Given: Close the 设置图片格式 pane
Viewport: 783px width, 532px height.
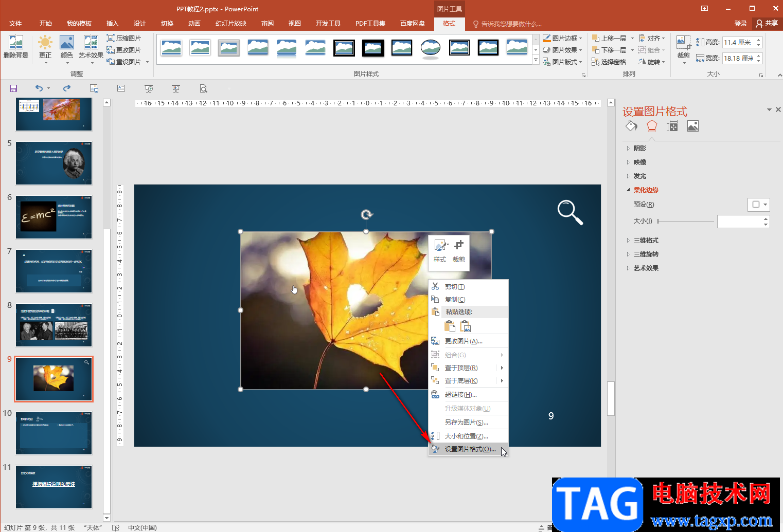Looking at the screenshot, I should [x=778, y=109].
